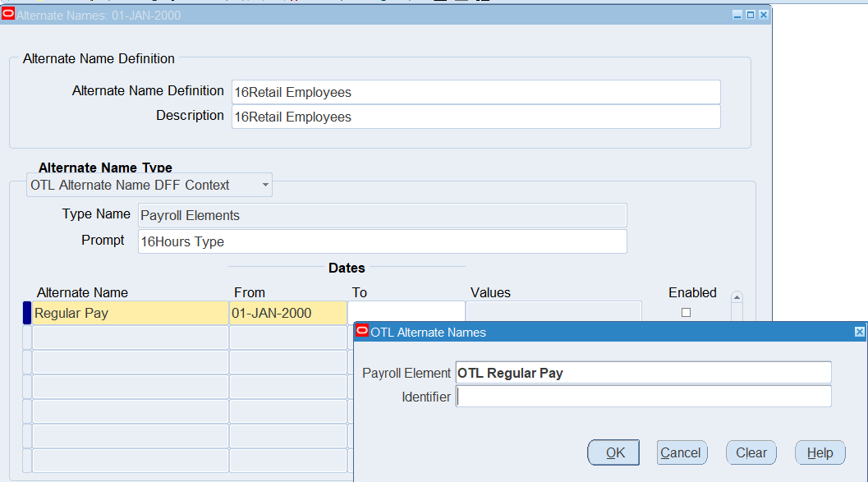Image resolution: width=868 pixels, height=482 pixels.
Task: Maximize the Alternate Names window
Action: click(x=750, y=15)
